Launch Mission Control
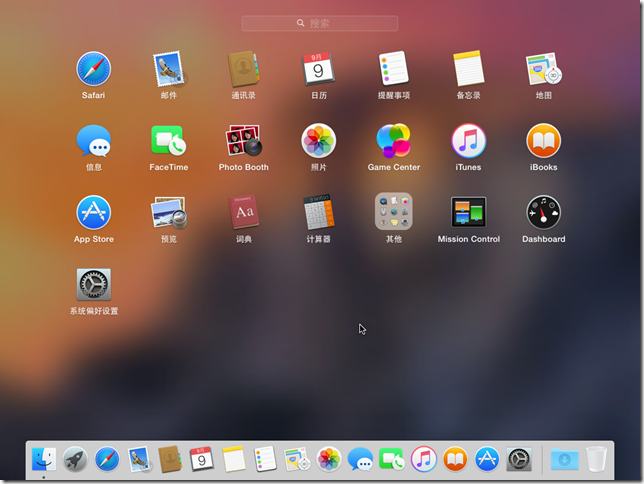644x484 pixels. tap(469, 212)
